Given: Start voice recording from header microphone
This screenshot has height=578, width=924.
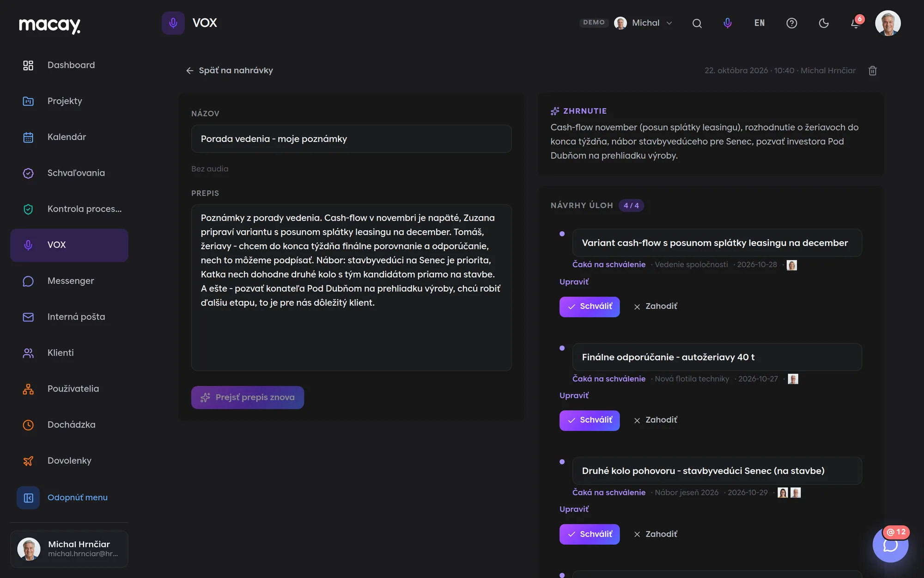Looking at the screenshot, I should [x=727, y=23].
